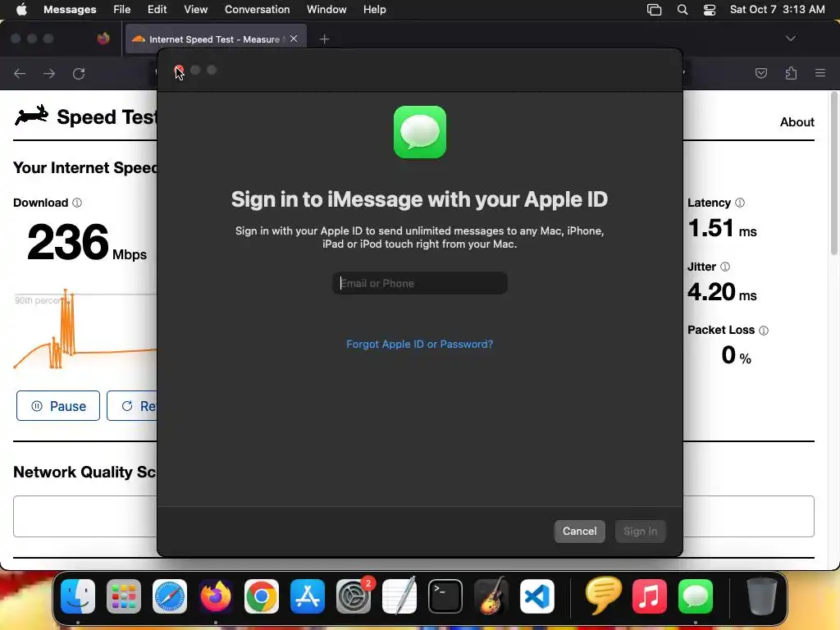
Task: Open Terminal from the Dock
Action: (x=445, y=596)
